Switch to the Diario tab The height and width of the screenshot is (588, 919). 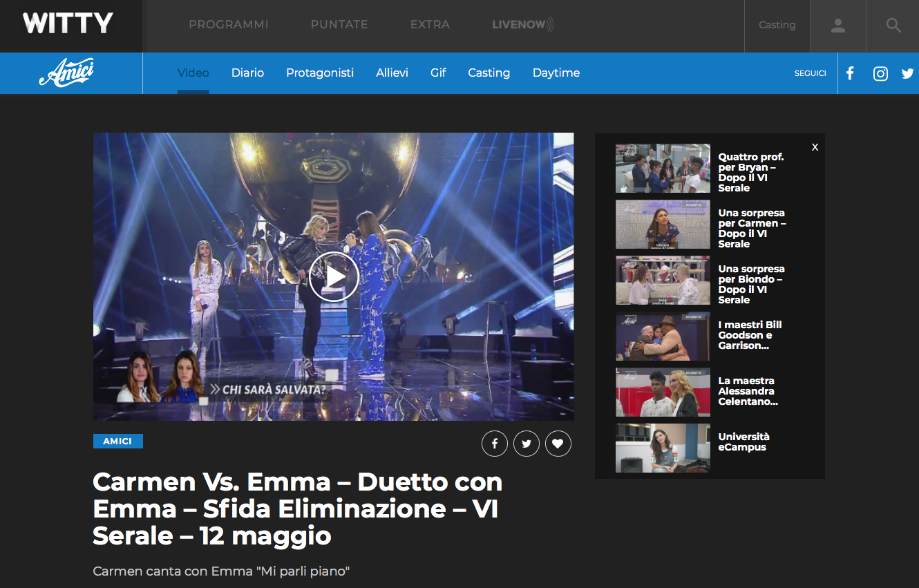pos(247,73)
